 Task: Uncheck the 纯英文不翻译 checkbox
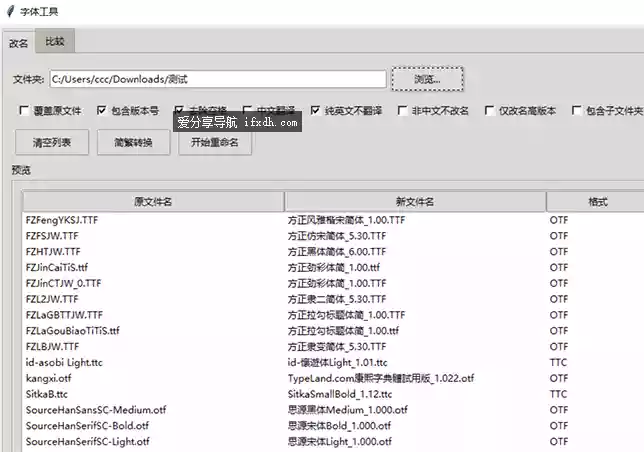pyautogui.click(x=315, y=110)
